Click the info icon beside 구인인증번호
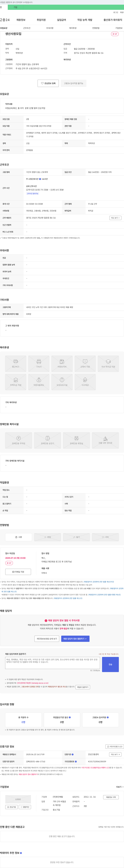 tap(76, 762)
